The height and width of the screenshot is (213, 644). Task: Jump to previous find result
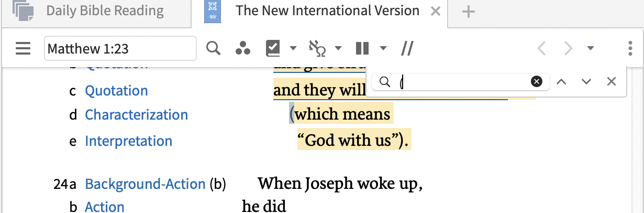pyautogui.click(x=562, y=81)
